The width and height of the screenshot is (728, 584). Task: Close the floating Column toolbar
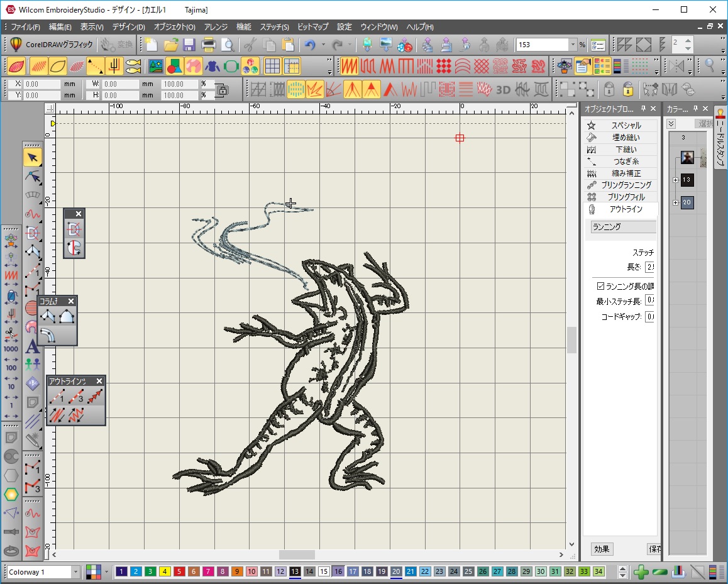point(71,301)
